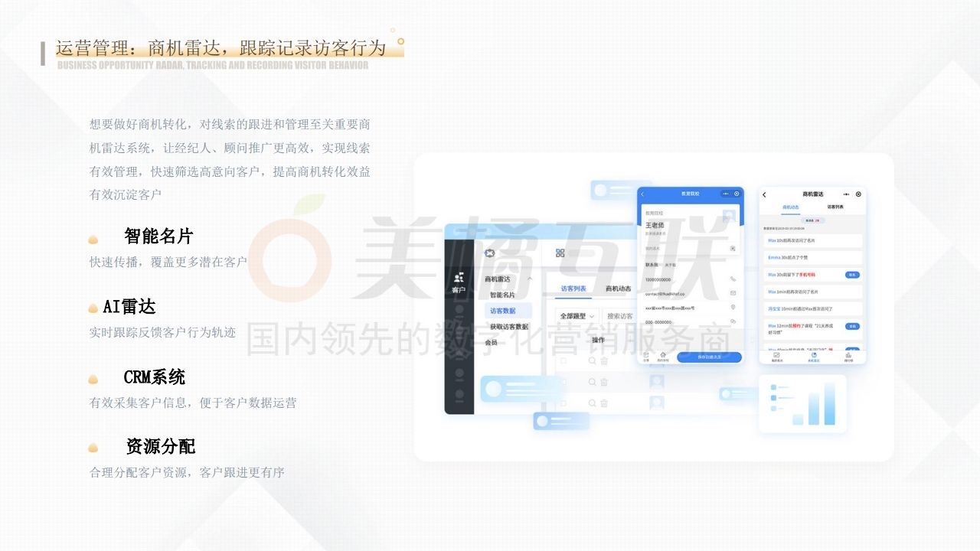Viewport: 980px width, 551px height.
Task: Click the name 王老师 on the card
Action: 656,225
